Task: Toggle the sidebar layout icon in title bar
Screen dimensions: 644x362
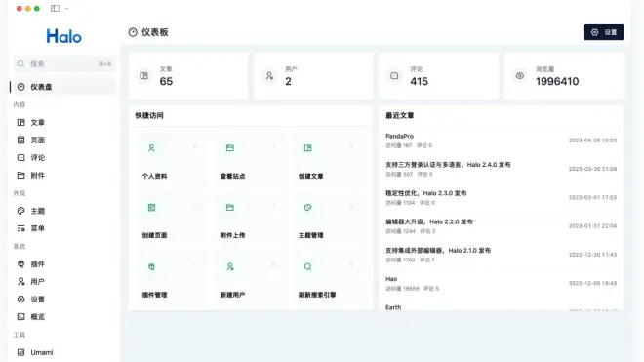Action: [x=55, y=8]
